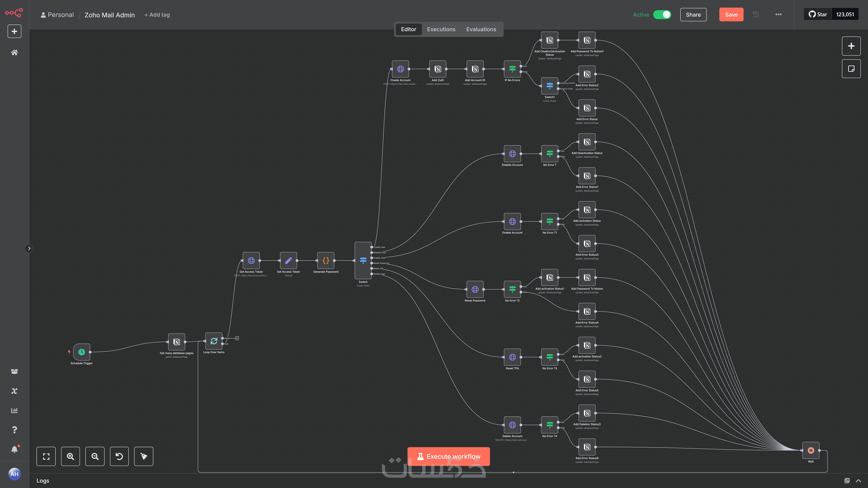Open the home overview in sidebar

[x=14, y=52]
